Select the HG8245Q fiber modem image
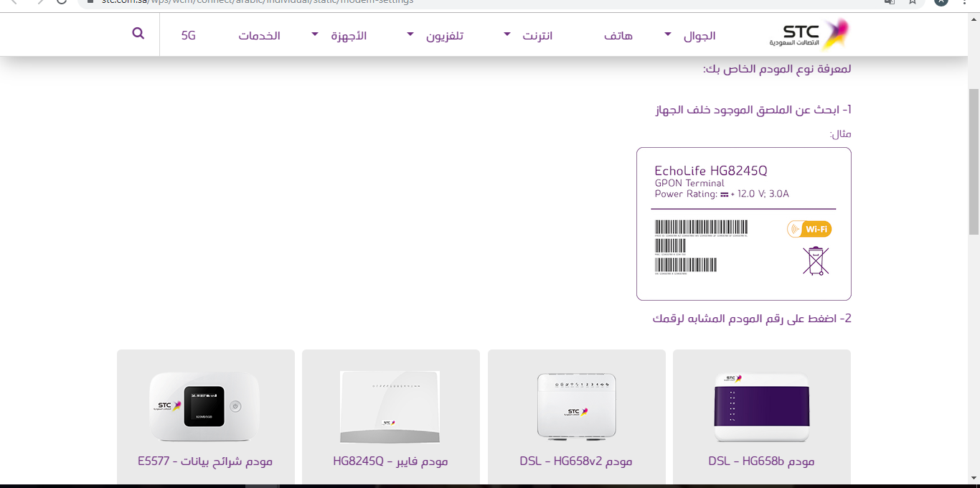 tap(390, 407)
